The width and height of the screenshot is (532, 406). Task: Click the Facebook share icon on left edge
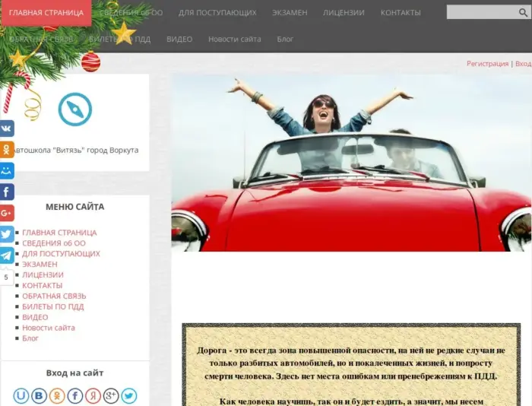[x=6, y=192]
